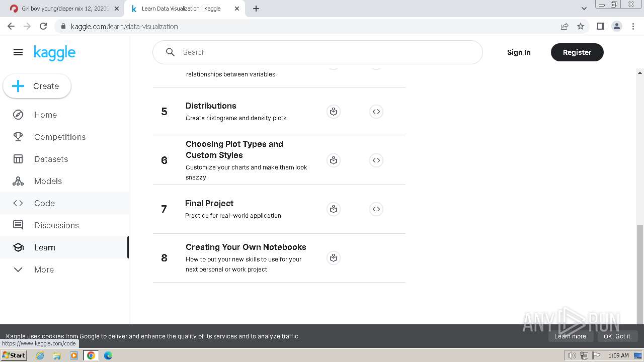This screenshot has height=362, width=644.
Task: Open the Distributions tutorial icon
Action: coord(334,112)
